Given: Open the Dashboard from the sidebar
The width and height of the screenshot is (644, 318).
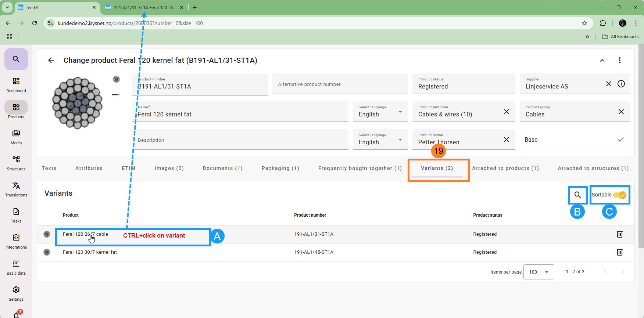Looking at the screenshot, I should tap(16, 85).
